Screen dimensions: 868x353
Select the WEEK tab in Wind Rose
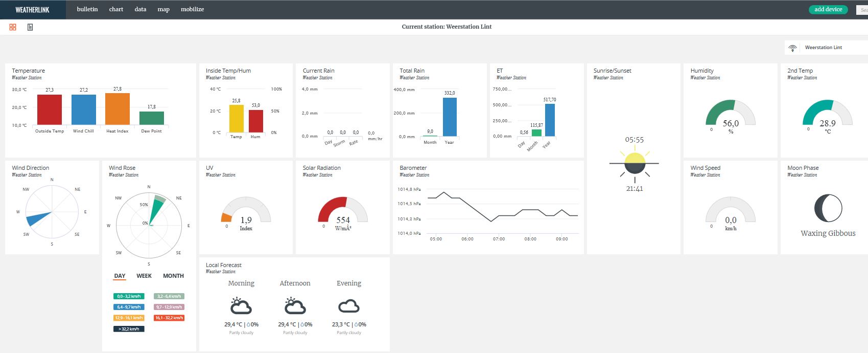[144, 276]
